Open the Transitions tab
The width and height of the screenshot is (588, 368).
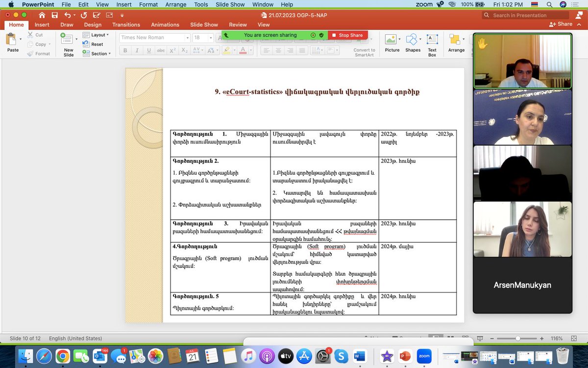tap(126, 25)
